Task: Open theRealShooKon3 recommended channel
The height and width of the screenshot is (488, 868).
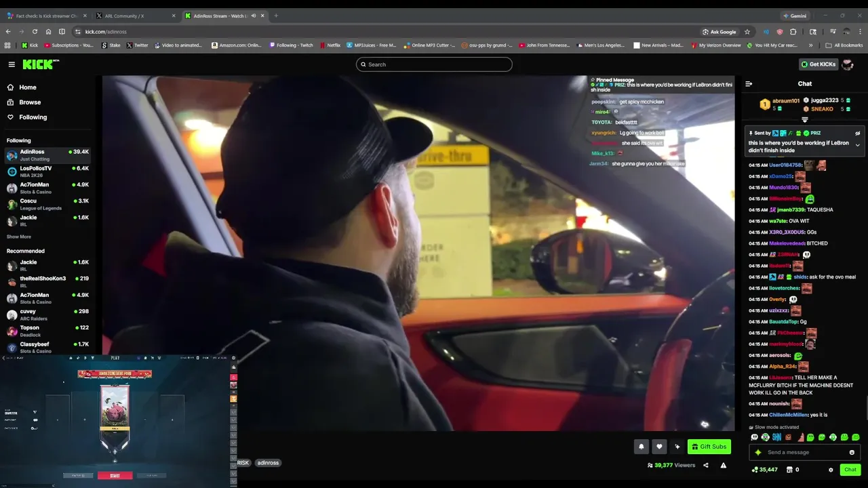Action: 47,281
